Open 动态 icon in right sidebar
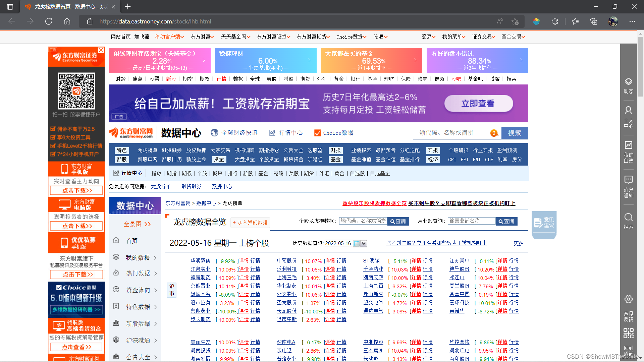Image resolution: width=644 pixels, height=362 pixels. pyautogui.click(x=628, y=85)
